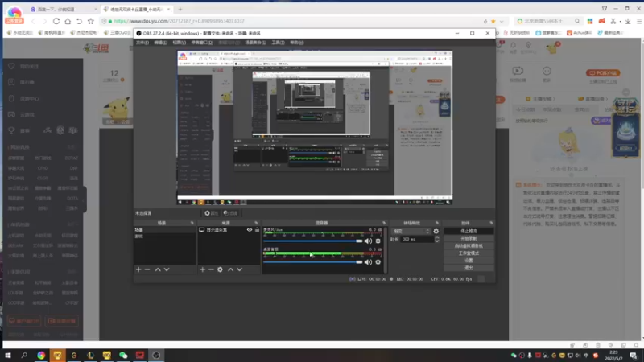Open the 滤镜 filters button above sources

(231, 213)
